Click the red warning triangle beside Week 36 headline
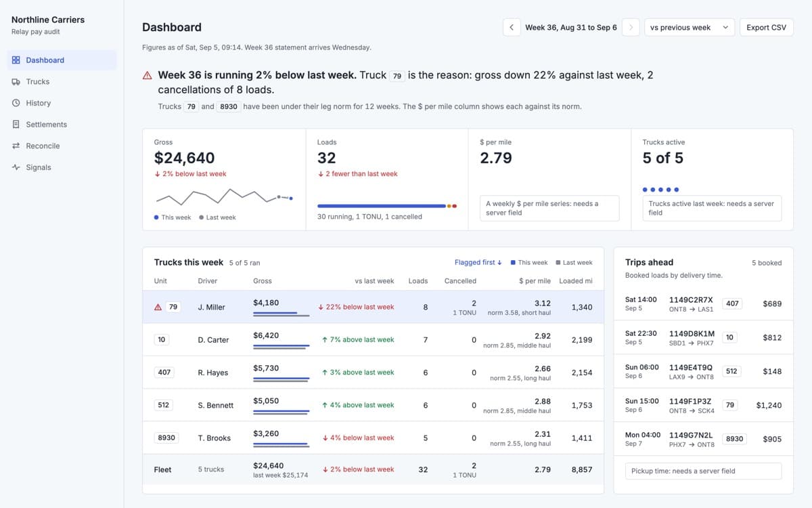Viewport: 812px width, 508px height. click(x=147, y=75)
